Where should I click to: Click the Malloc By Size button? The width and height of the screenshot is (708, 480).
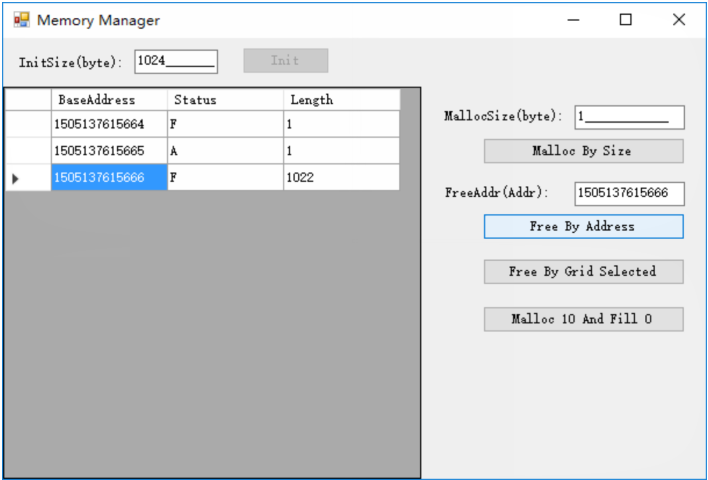(583, 151)
